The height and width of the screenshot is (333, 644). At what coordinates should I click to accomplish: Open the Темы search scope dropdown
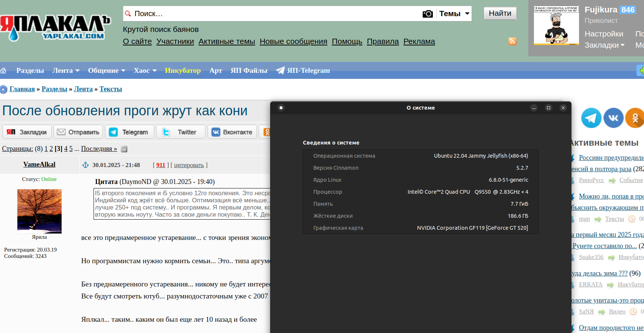(454, 14)
